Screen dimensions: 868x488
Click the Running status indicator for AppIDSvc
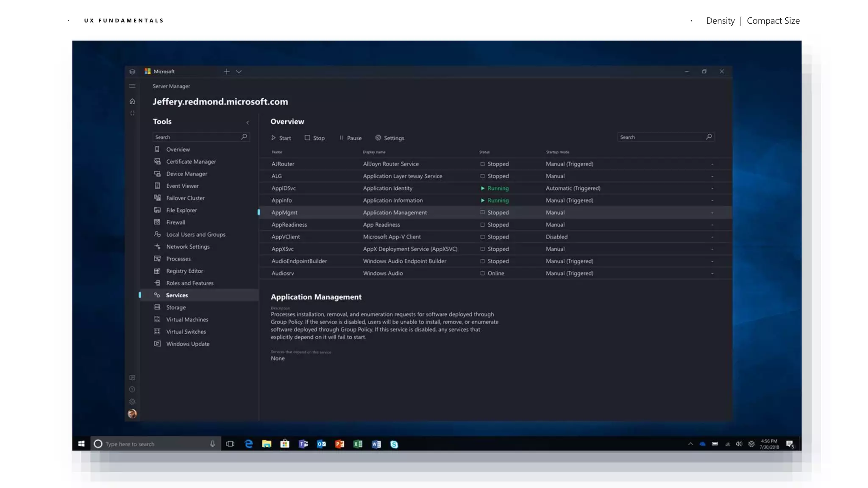[482, 188]
